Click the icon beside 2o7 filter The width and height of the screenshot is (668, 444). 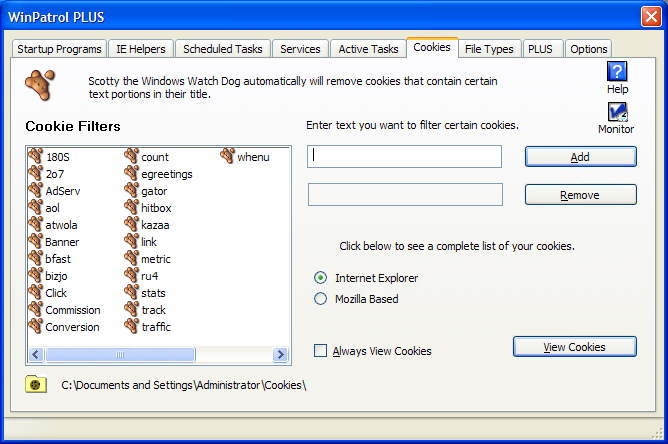tap(36, 173)
